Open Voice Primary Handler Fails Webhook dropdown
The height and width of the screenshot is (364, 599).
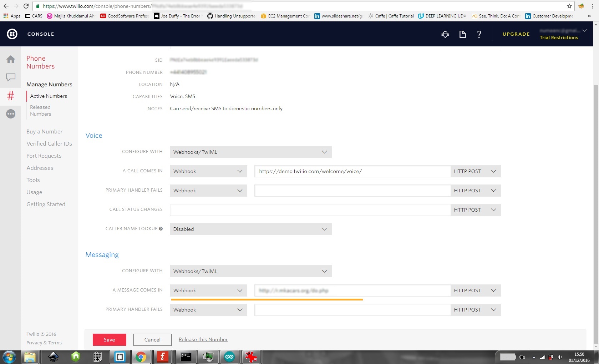click(x=208, y=191)
